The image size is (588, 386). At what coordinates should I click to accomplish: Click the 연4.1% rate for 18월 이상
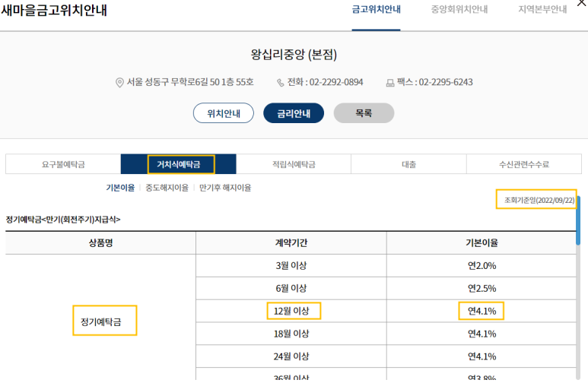point(482,334)
